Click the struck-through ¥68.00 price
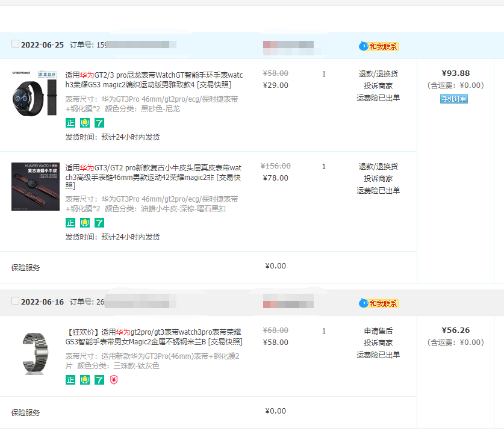The height and width of the screenshot is (434, 504). (x=275, y=330)
